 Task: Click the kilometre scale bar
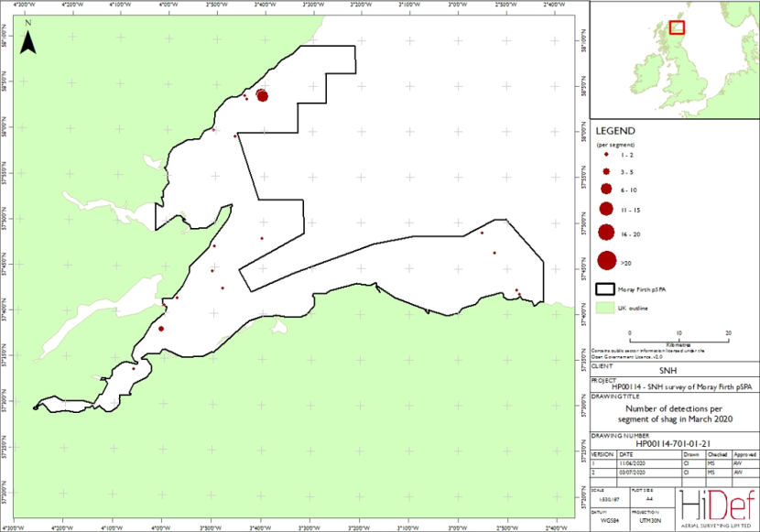click(x=679, y=340)
